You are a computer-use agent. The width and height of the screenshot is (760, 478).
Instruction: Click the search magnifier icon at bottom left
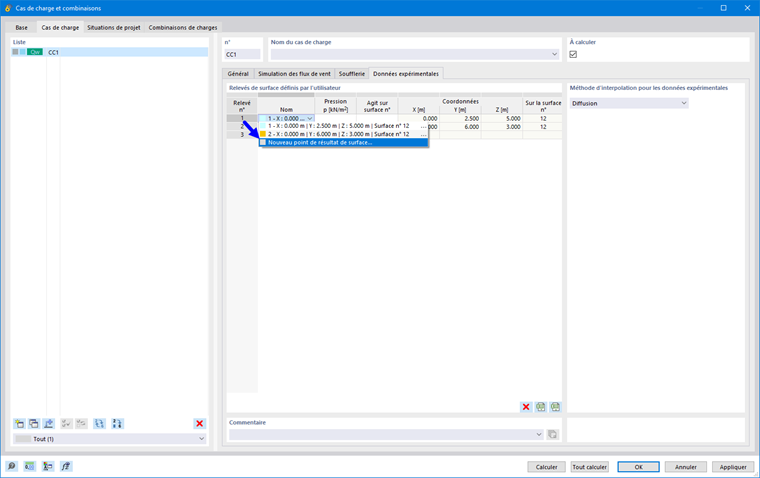[x=12, y=466]
